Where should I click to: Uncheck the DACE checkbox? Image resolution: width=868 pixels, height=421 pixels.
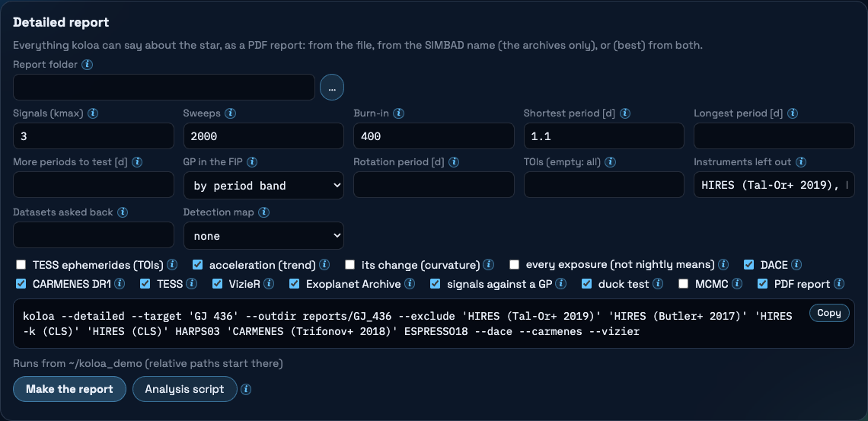[749, 265]
